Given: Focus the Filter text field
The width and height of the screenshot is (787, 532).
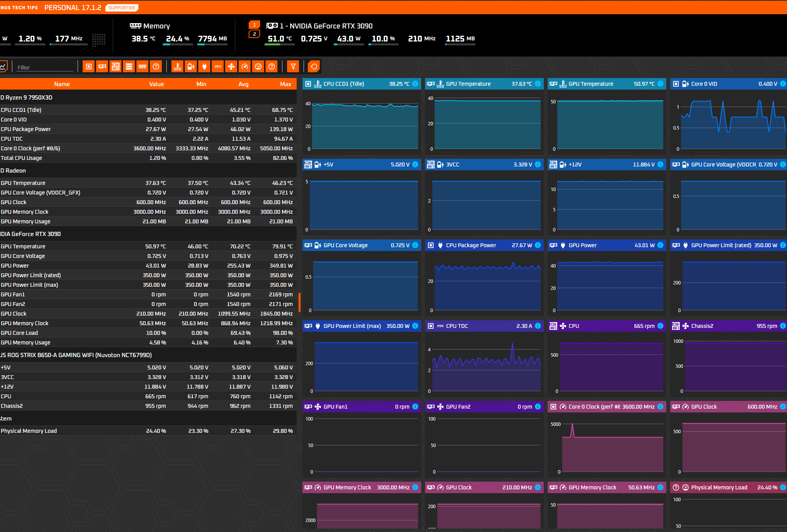Looking at the screenshot, I should (45, 67).
